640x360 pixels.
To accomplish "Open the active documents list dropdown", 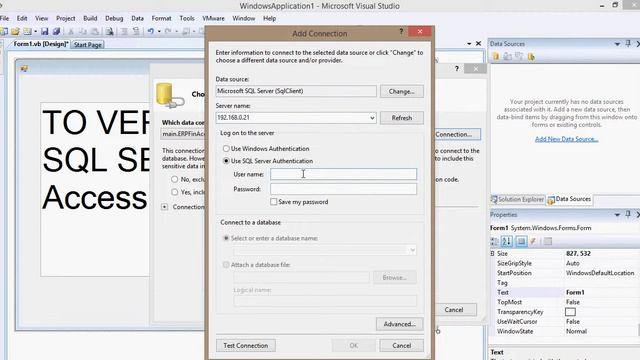I will click(469, 43).
